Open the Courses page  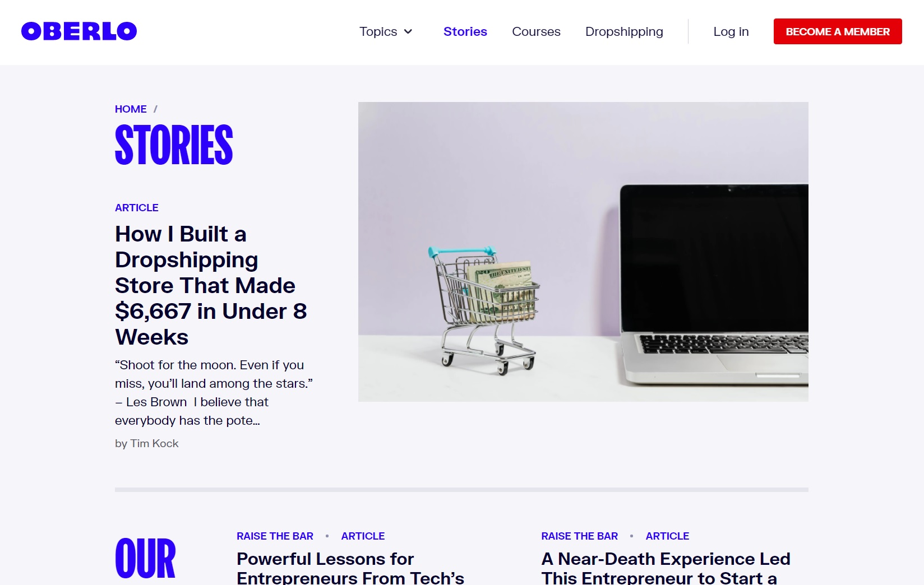[x=536, y=31]
